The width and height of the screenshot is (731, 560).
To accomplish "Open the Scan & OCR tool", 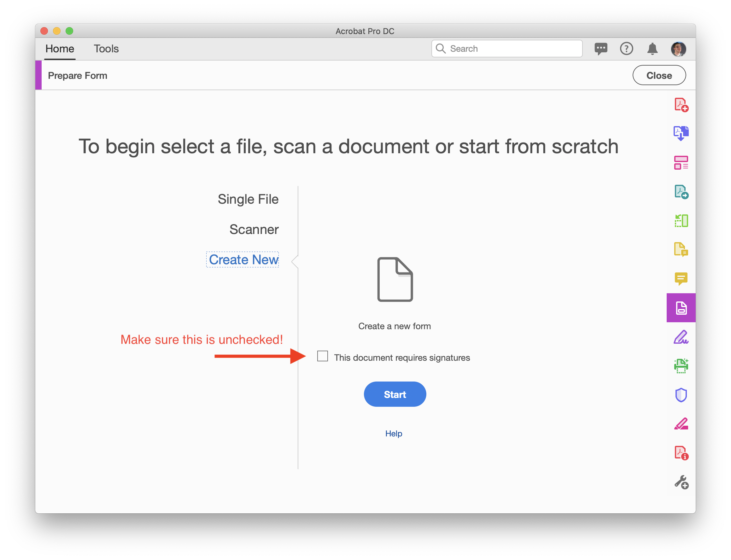I will click(x=681, y=366).
